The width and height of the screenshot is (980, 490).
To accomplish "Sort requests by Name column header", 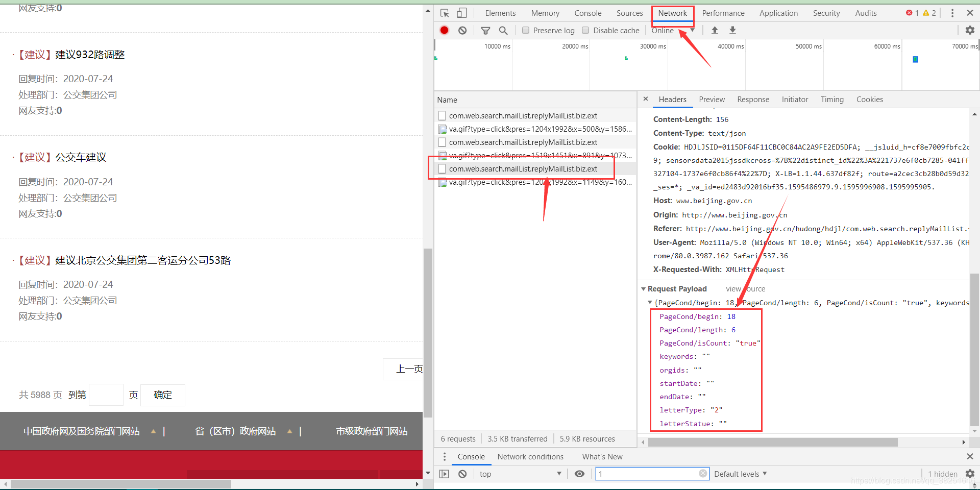I will tap(535, 100).
